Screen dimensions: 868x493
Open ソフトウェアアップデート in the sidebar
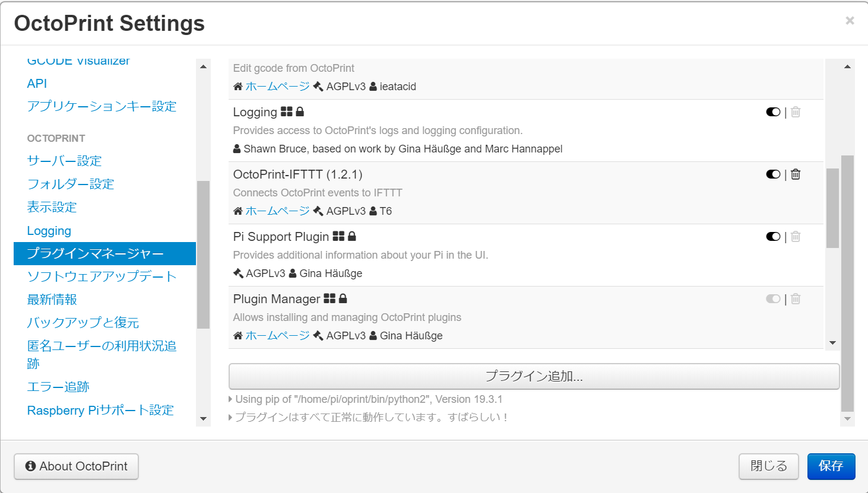[102, 276]
